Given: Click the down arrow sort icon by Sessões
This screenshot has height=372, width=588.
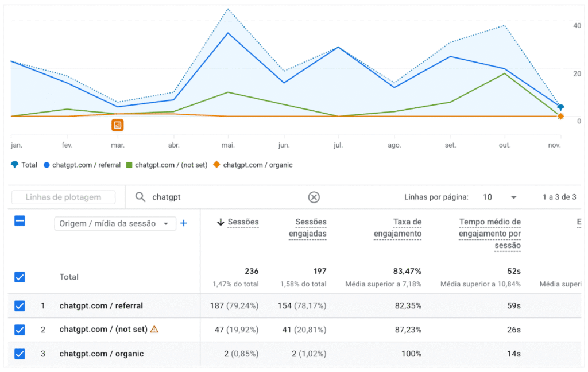Looking at the screenshot, I should [x=220, y=222].
